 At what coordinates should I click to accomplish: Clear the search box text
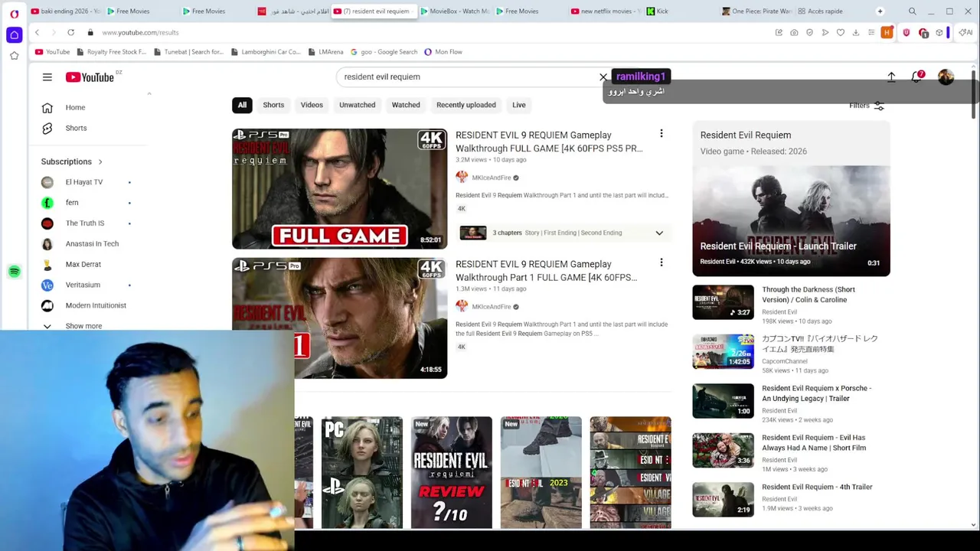[x=603, y=77]
